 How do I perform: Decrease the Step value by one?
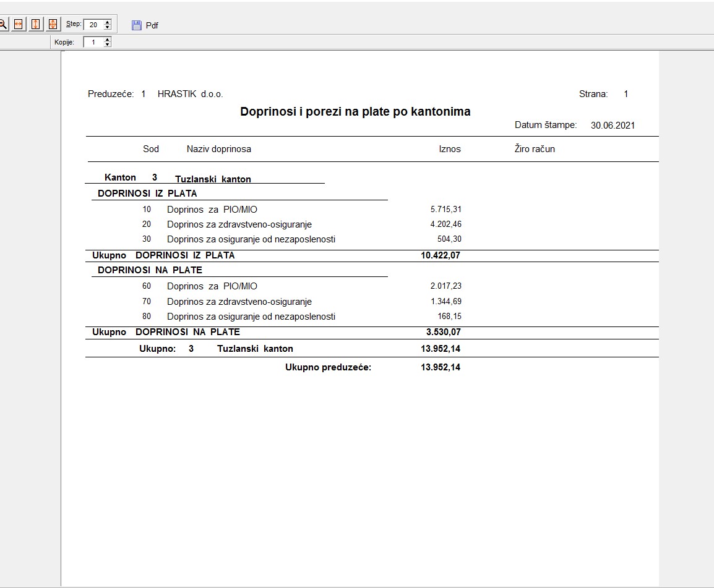point(108,27)
